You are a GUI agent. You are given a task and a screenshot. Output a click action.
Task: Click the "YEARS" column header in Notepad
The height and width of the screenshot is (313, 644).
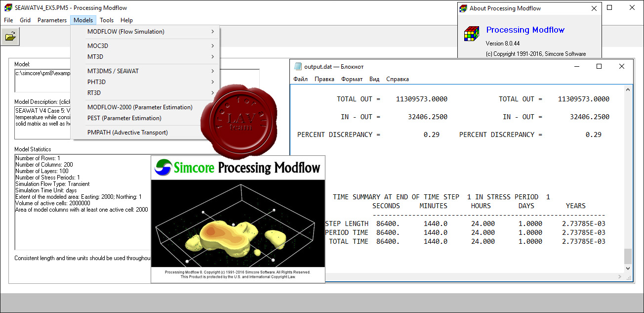(x=575, y=206)
